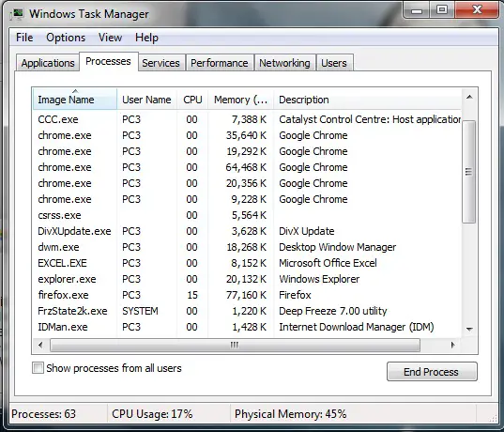Click the SYSTEM user name cell
Viewport: 504px width, 432px height.
pos(140,311)
